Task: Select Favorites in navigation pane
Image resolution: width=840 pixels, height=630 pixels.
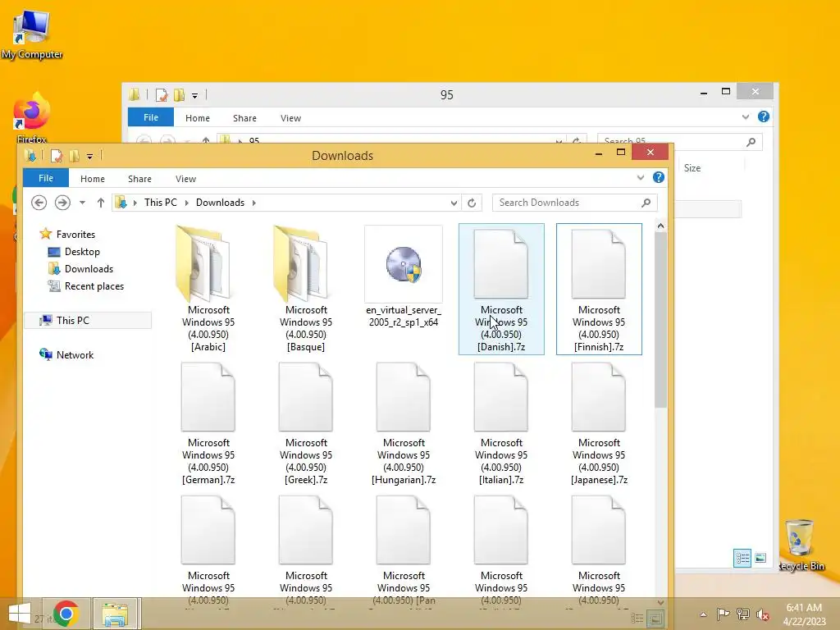Action: point(75,234)
